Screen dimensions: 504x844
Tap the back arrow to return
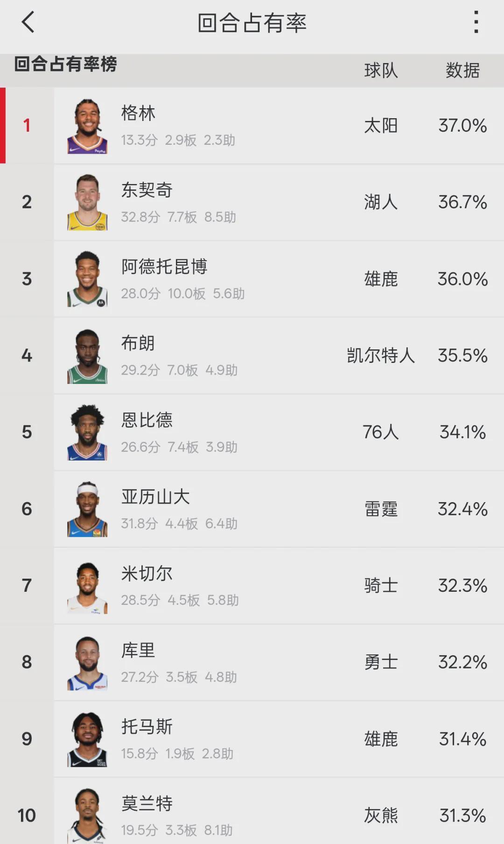[28, 22]
